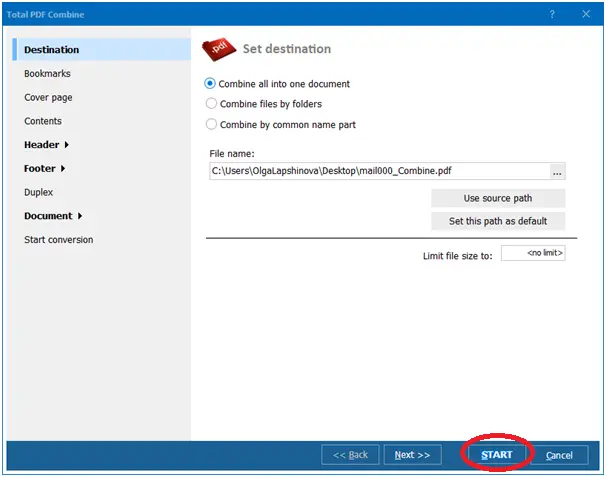Open file browse ellipsis button
The width and height of the screenshot is (606, 477).
558,171
